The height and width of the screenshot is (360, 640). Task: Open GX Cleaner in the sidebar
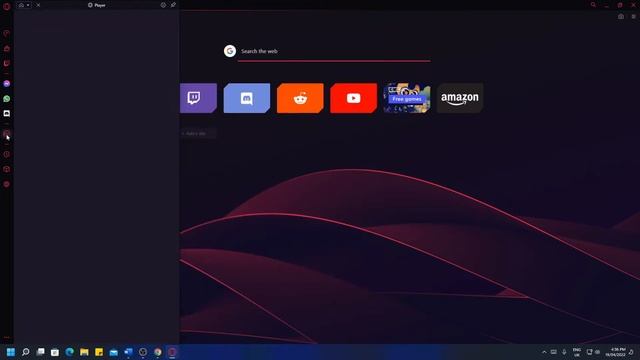click(x=7, y=49)
